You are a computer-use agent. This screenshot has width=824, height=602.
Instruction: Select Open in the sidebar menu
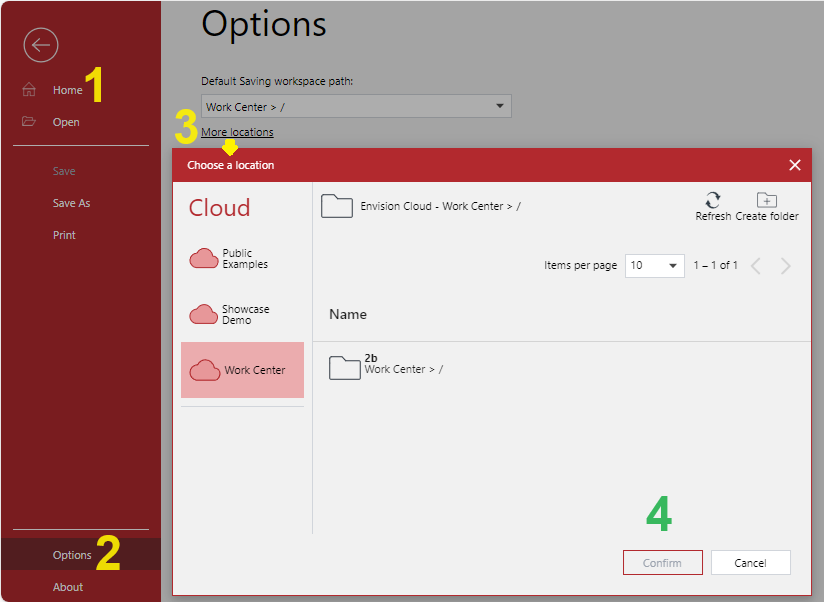click(66, 122)
